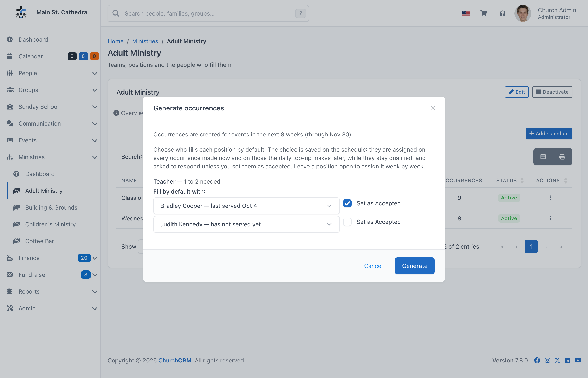The width and height of the screenshot is (588, 378).
Task: Click the Deactivate button
Action: tap(552, 92)
